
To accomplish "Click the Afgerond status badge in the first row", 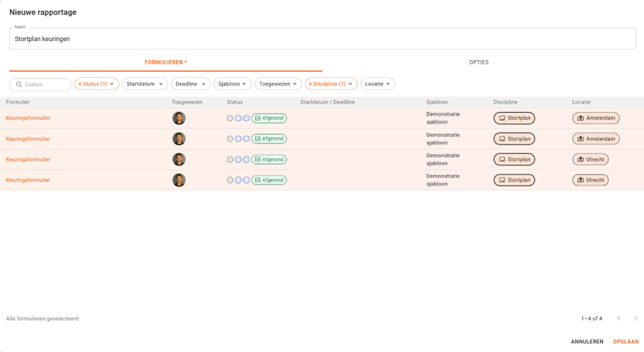I will (x=268, y=118).
